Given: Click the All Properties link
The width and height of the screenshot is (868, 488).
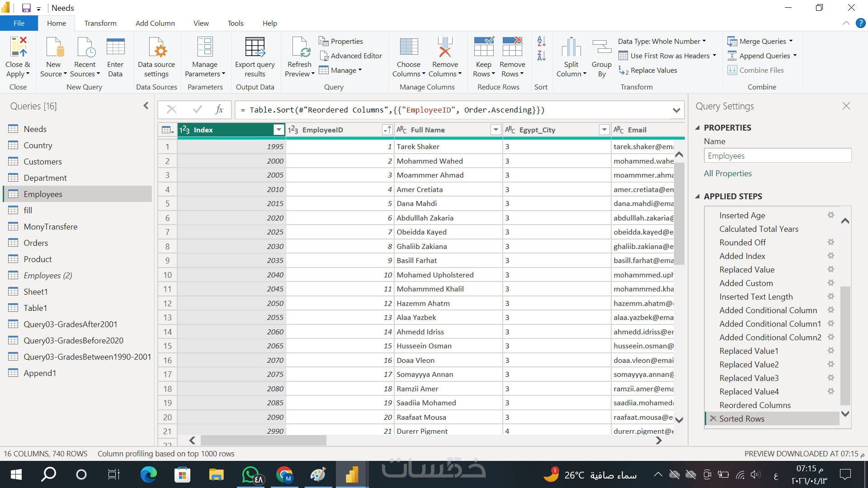Looking at the screenshot, I should pyautogui.click(x=727, y=174).
